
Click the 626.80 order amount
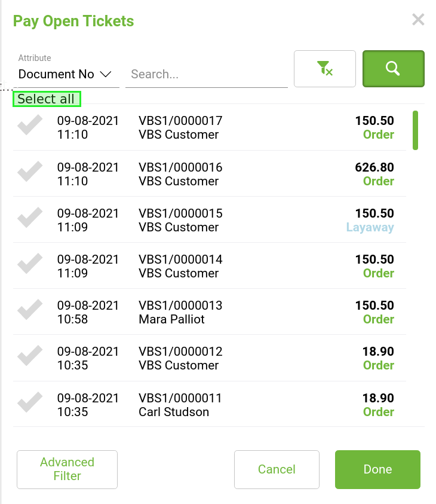(x=374, y=167)
